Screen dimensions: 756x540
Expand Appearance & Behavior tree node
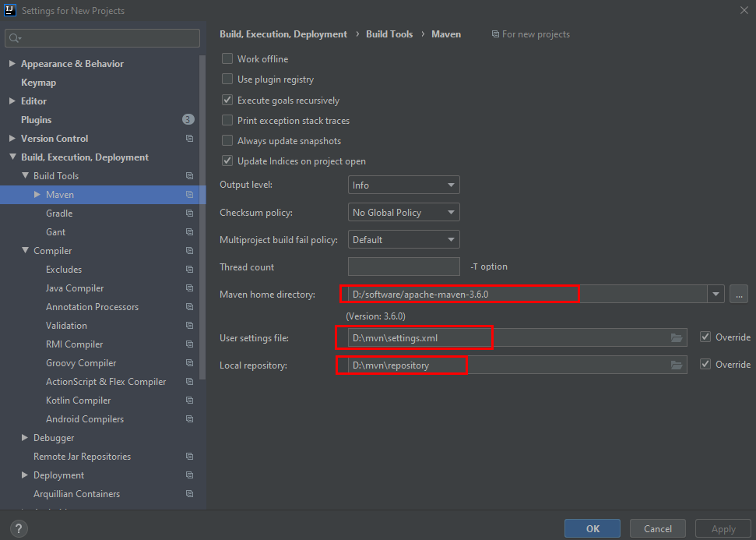12,64
